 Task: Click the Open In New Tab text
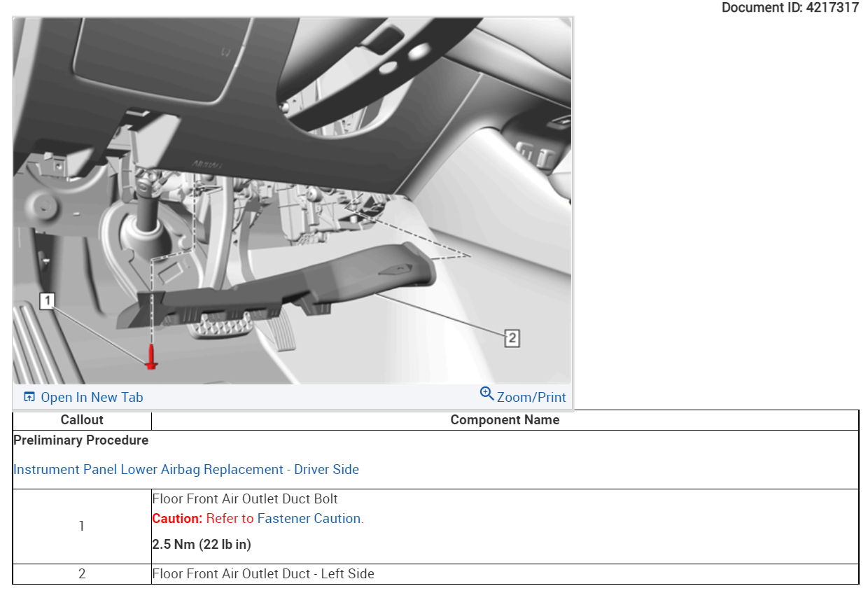(x=91, y=397)
